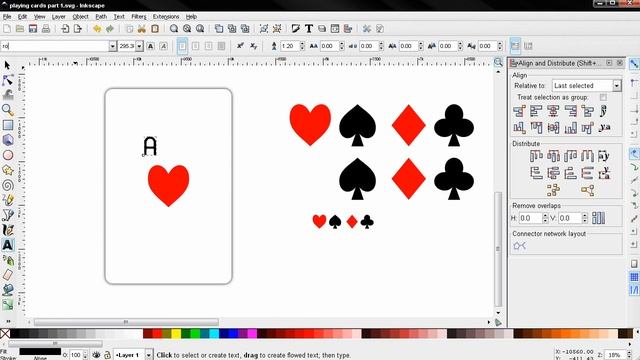Select the Rectangle tool
This screenshot has height=360, width=640.
pyautogui.click(x=7, y=125)
